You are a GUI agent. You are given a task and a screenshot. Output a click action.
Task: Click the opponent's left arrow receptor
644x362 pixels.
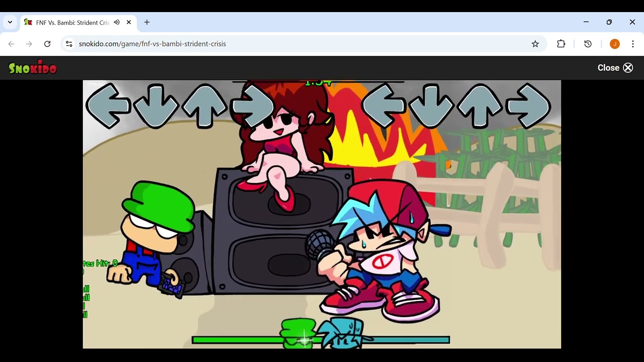click(109, 106)
